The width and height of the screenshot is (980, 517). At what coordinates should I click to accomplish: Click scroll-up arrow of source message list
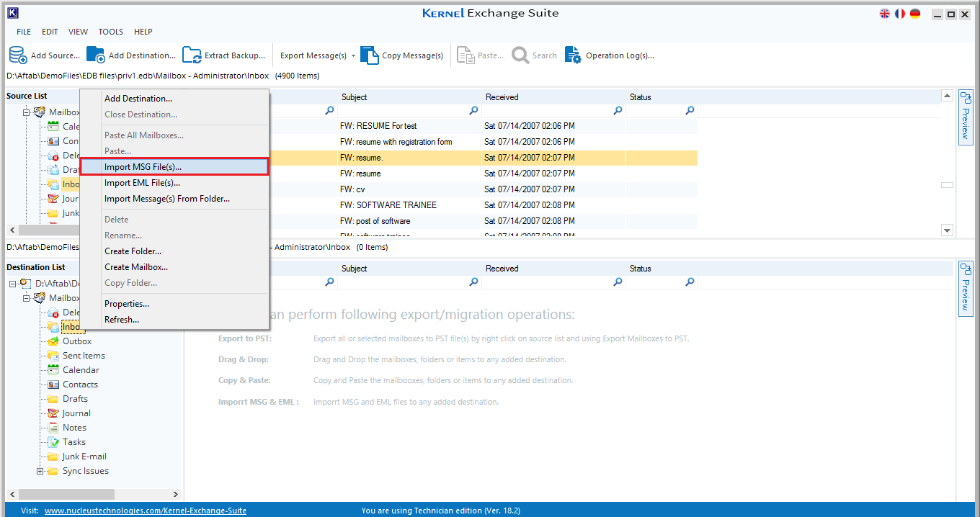pyautogui.click(x=948, y=96)
